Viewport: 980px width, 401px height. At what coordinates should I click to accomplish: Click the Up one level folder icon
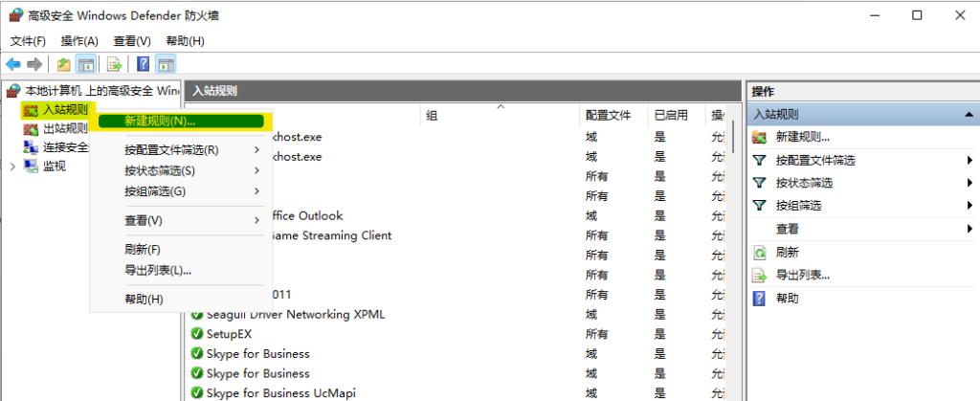(x=63, y=64)
